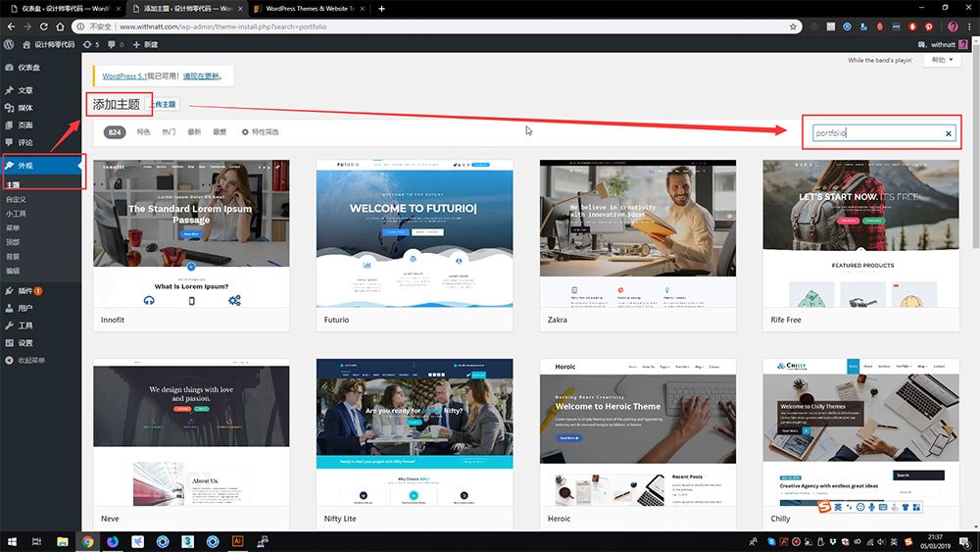
Task: Click the Windows Start button
Action: coord(12,542)
